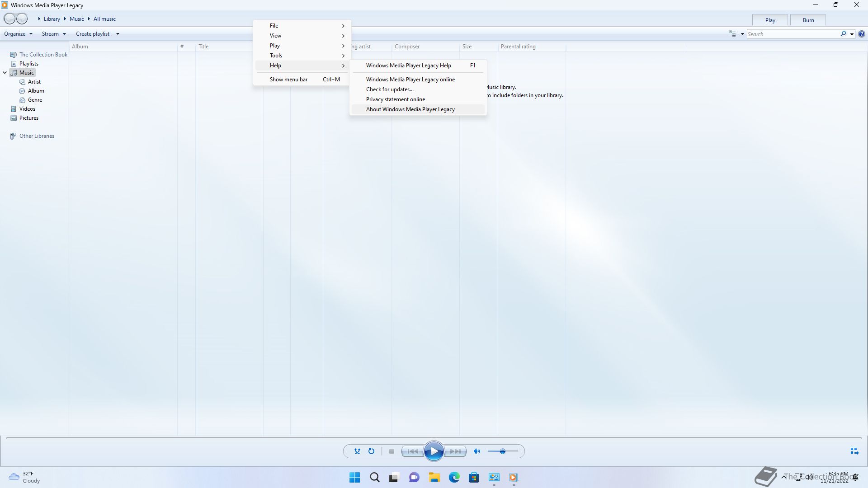Click the Create playlist button
This screenshot has width=868, height=488.
pyautogui.click(x=93, y=34)
